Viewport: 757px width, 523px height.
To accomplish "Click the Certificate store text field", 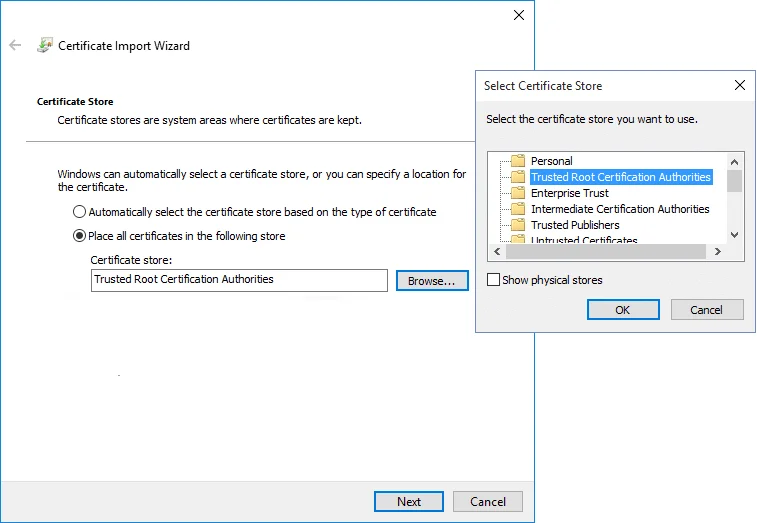I will pos(239,281).
